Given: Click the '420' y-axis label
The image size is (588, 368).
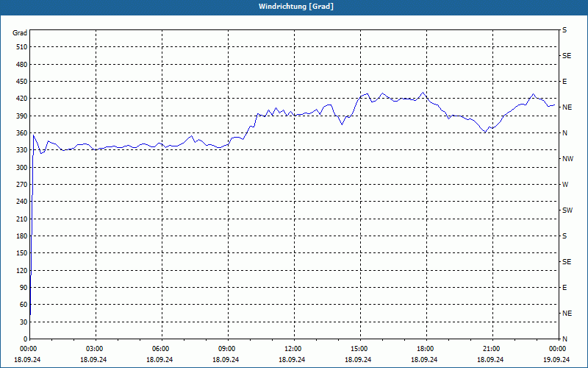Looking at the screenshot, I should coord(22,99).
